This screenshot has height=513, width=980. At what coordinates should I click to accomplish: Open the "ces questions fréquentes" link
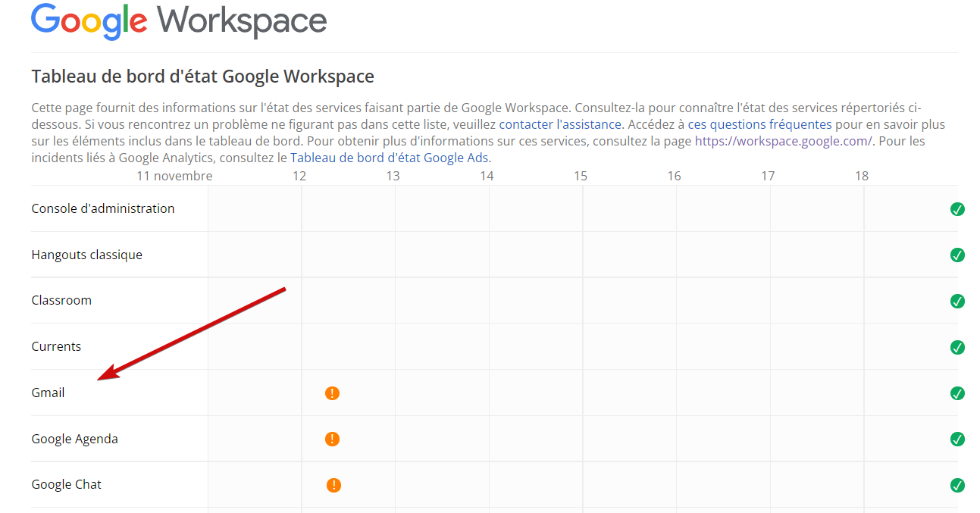(760, 124)
